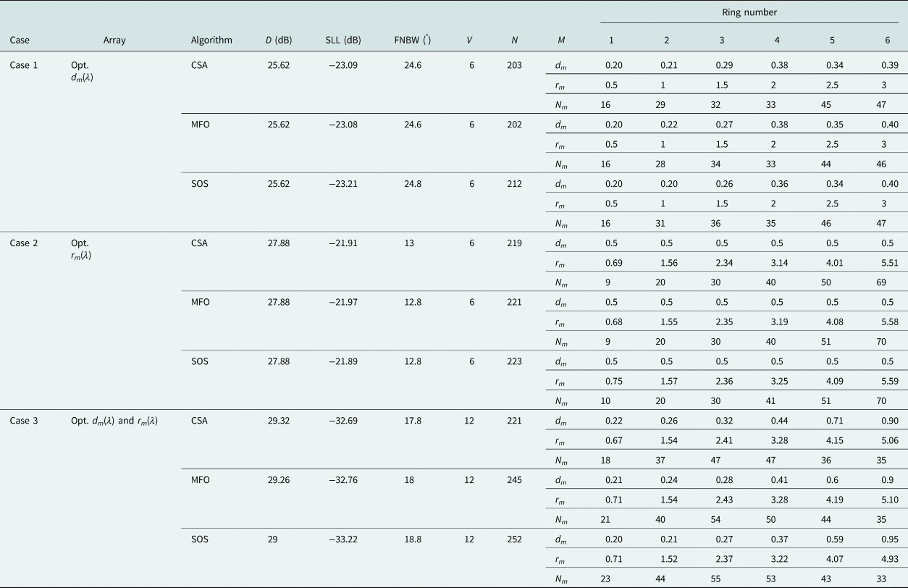Select the SLL value −21.97 cell
Screen dimensions: 908x588
343,302
